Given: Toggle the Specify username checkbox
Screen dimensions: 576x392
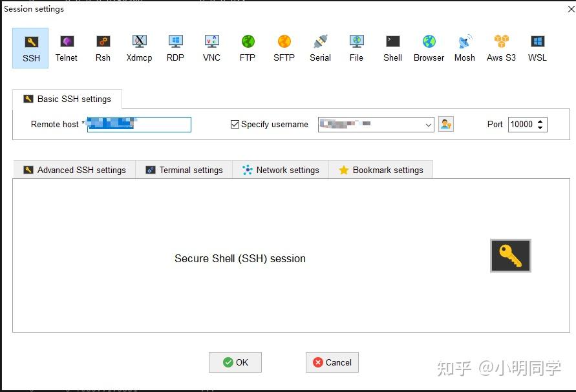Looking at the screenshot, I should pos(235,124).
